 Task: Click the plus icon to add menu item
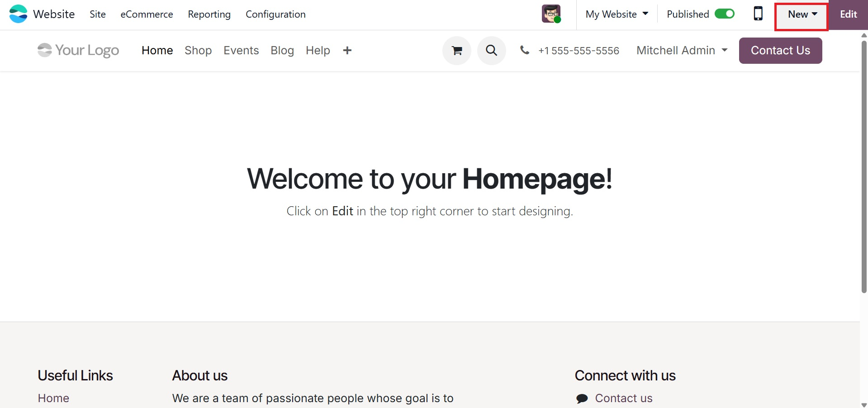(x=347, y=51)
